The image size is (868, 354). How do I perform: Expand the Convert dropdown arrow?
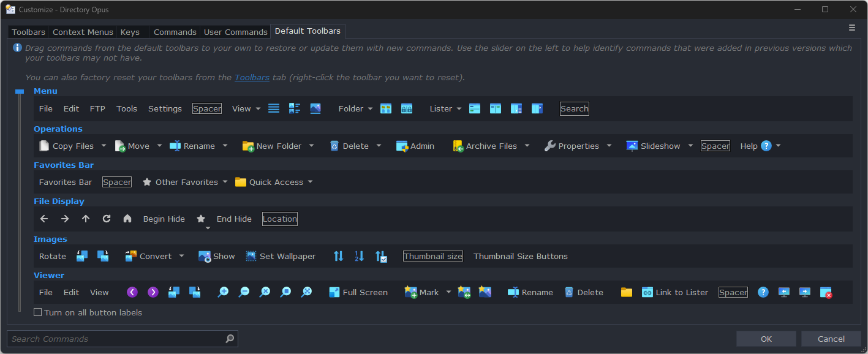click(181, 256)
